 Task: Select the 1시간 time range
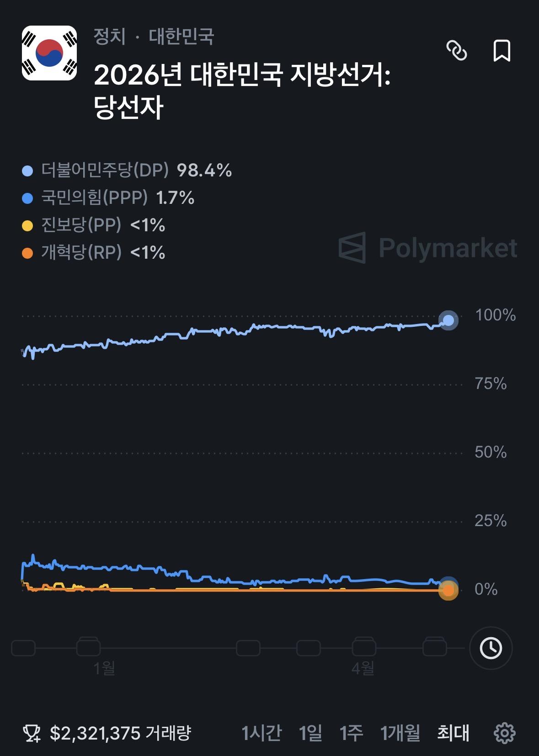(261, 733)
